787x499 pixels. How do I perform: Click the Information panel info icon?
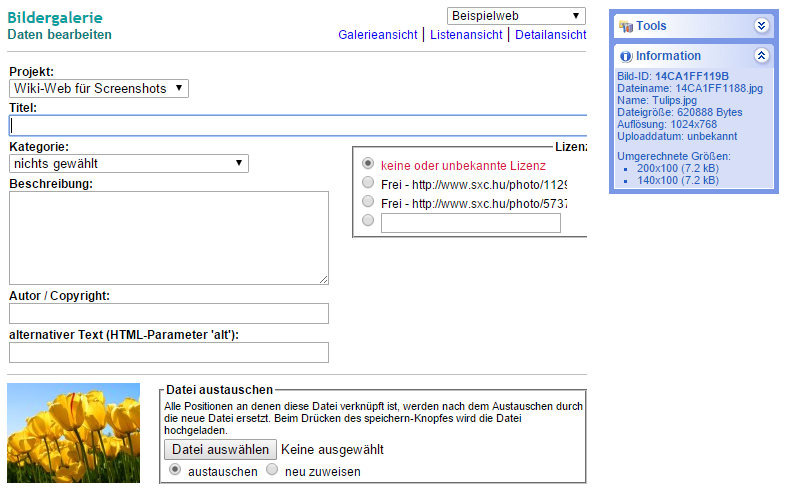pyautogui.click(x=625, y=56)
